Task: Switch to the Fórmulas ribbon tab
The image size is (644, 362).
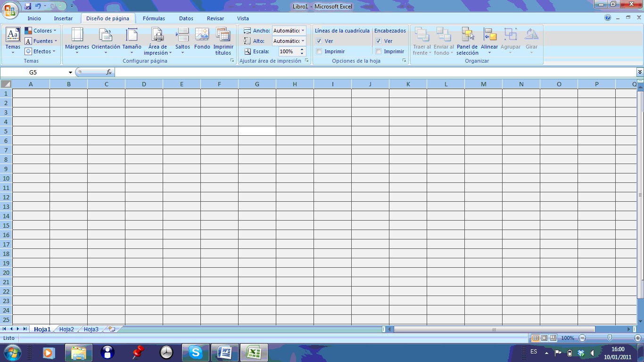Action: coord(154,18)
